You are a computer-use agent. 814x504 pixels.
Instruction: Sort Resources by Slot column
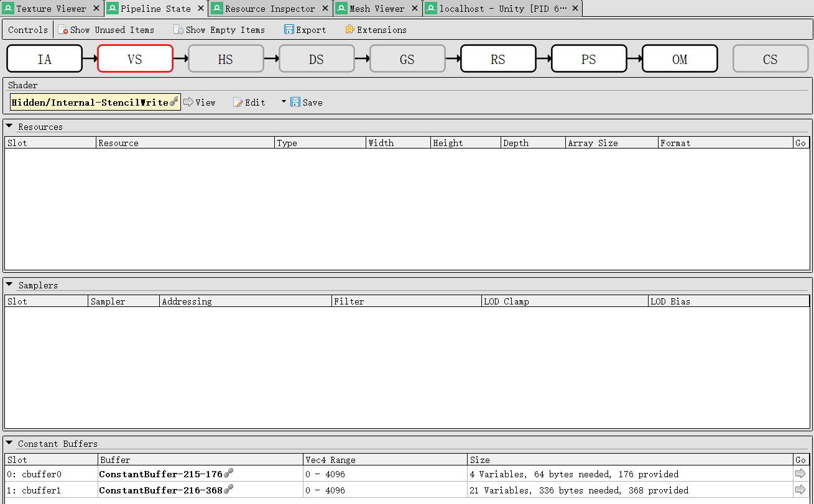coord(50,143)
